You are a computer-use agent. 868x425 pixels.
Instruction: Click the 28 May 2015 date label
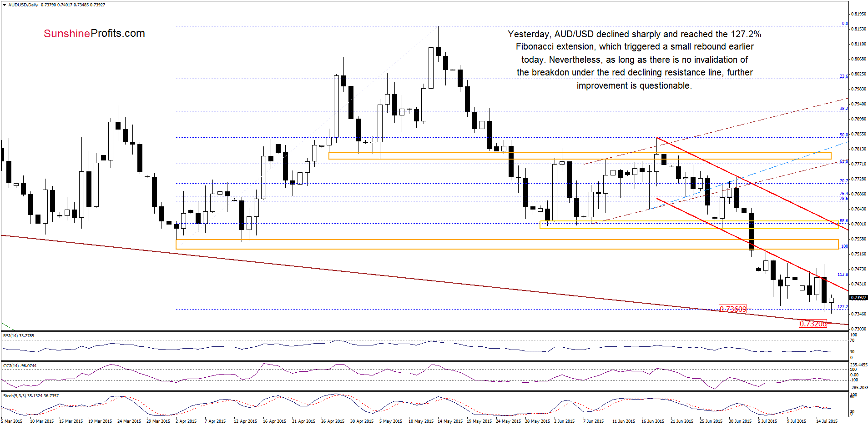click(537, 421)
